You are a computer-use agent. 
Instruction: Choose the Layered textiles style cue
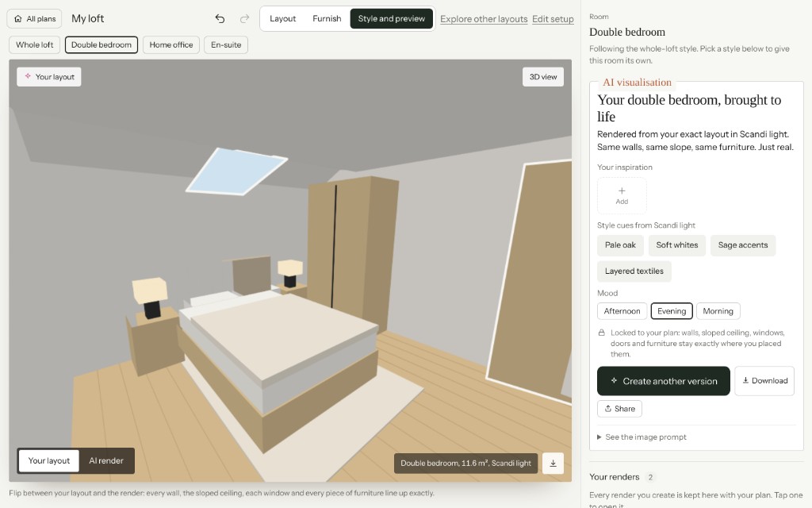(x=634, y=271)
